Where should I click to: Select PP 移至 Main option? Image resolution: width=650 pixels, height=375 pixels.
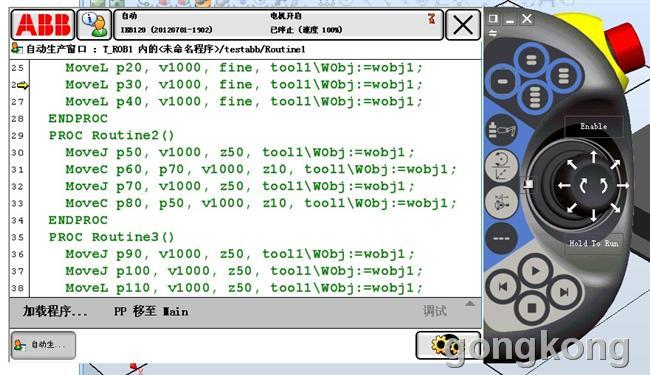(x=151, y=312)
